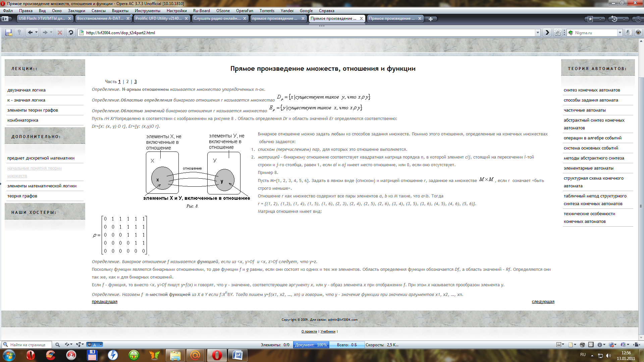Bookmark page with the star icon

pyautogui.click(x=557, y=33)
